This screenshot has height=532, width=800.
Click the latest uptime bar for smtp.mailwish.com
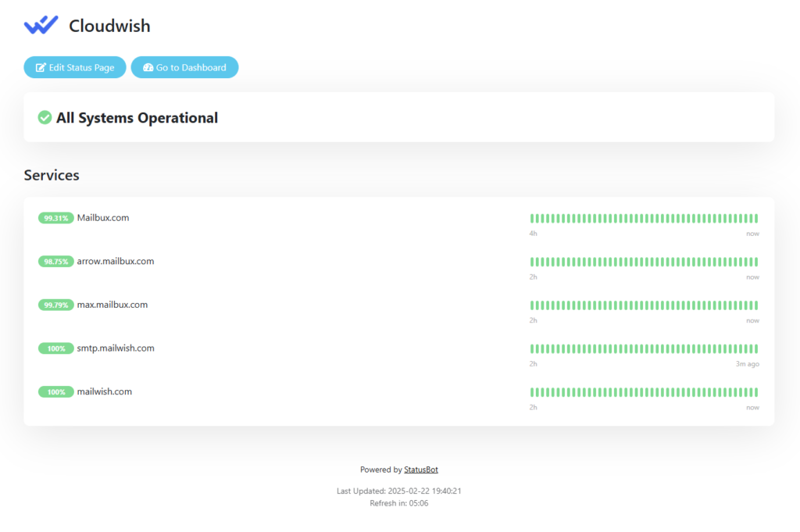(755, 348)
